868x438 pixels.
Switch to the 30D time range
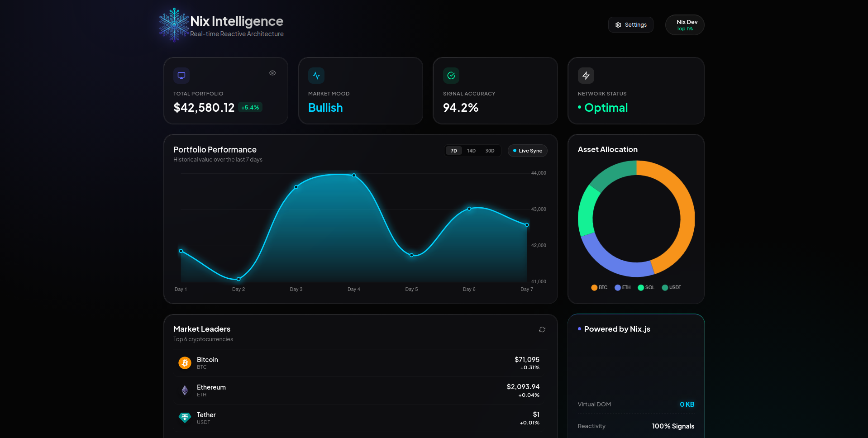point(490,150)
